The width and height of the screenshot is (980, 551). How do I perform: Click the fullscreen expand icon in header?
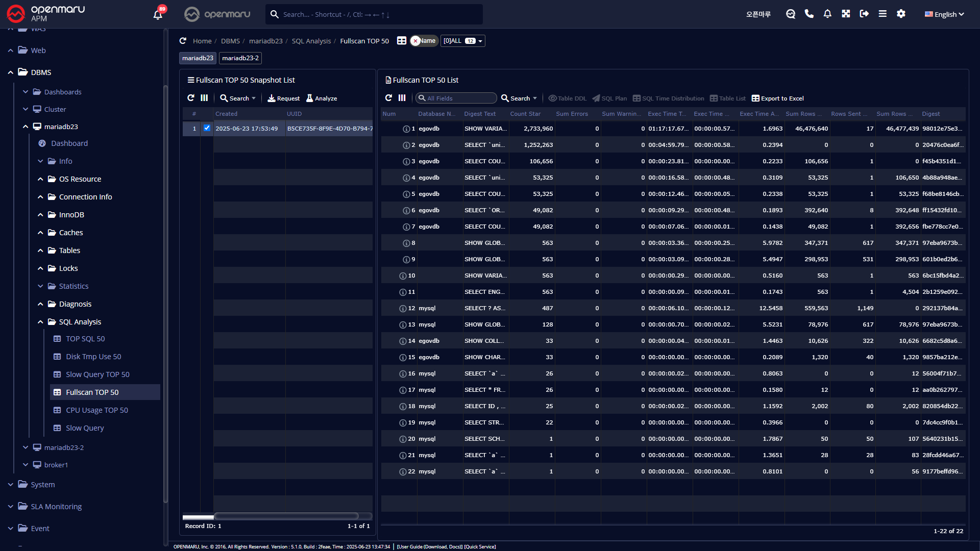(846, 14)
